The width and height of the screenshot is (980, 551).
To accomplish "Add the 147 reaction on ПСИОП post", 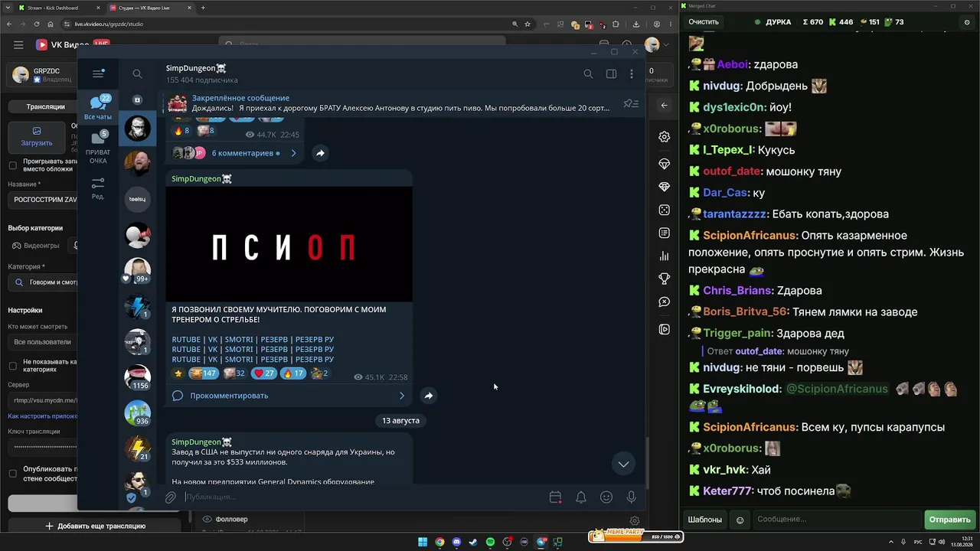I will click(203, 373).
